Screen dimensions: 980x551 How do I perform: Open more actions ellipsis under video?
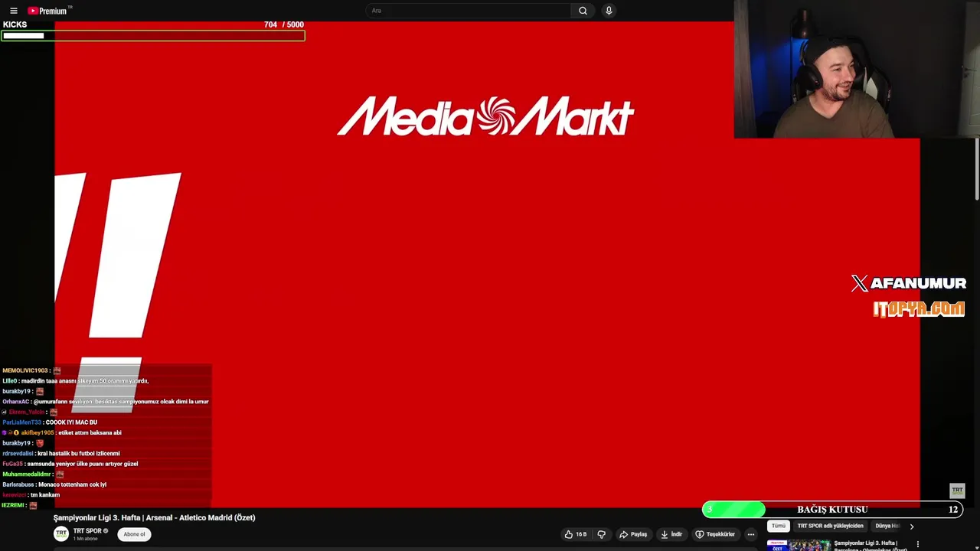point(751,534)
